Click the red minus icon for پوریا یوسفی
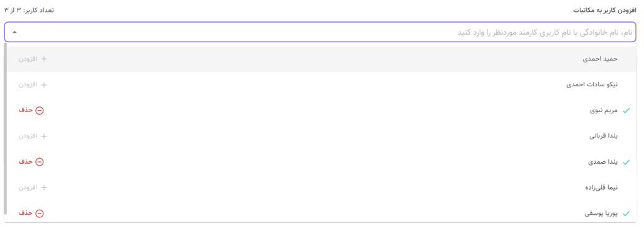Image resolution: width=644 pixels, height=228 pixels. point(40,213)
